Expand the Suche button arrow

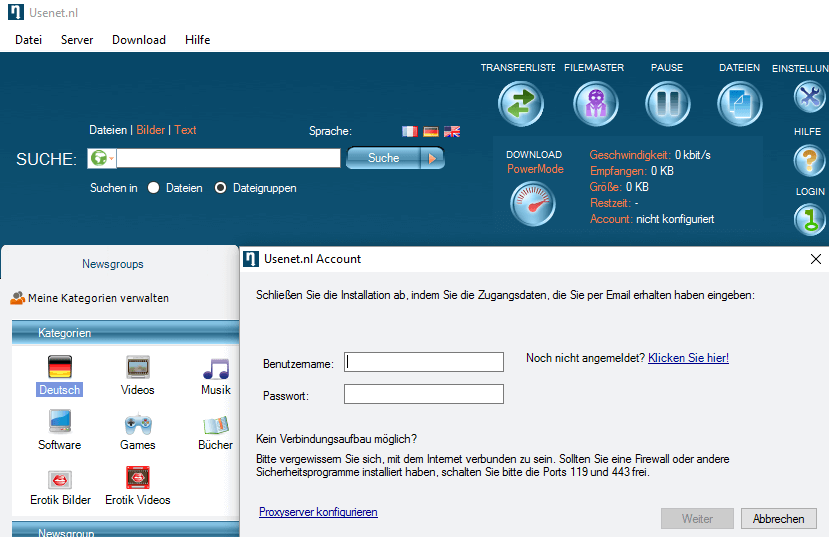432,158
